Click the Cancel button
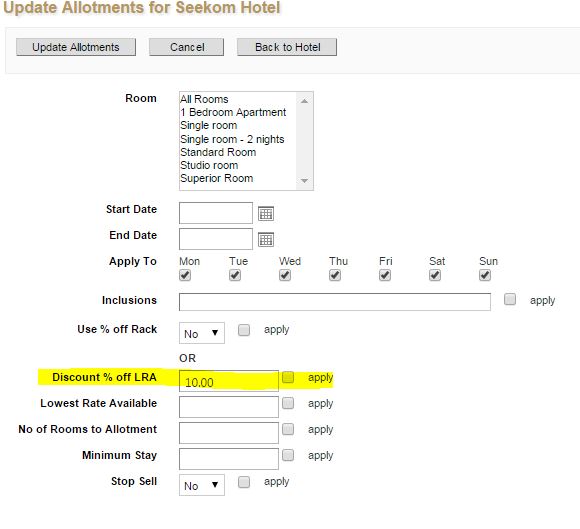The image size is (580, 529). pos(186,47)
